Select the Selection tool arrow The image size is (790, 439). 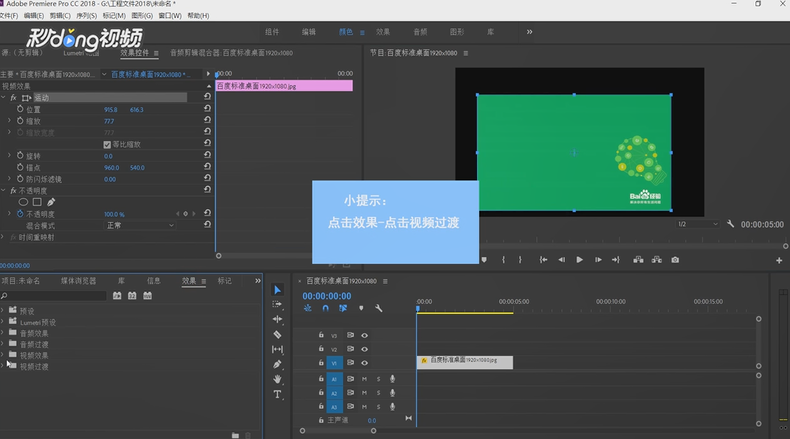[277, 290]
